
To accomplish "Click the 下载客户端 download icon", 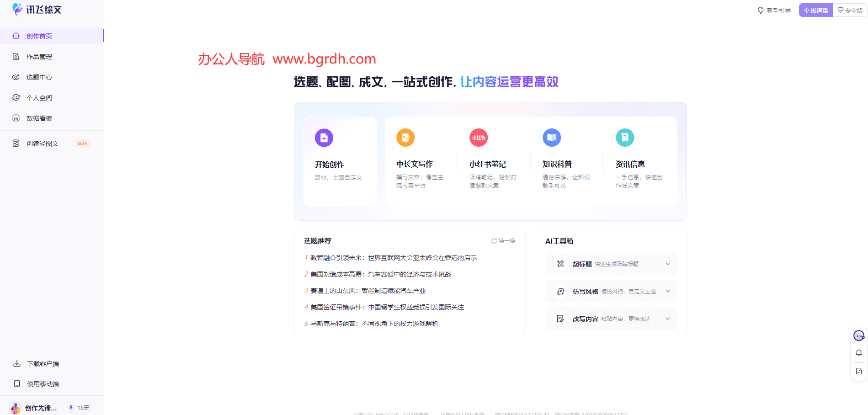I will pos(17,363).
